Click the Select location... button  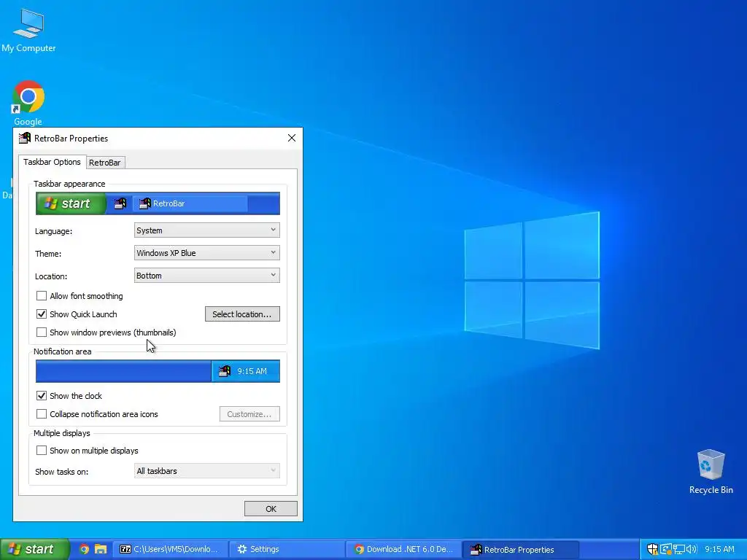(x=242, y=314)
